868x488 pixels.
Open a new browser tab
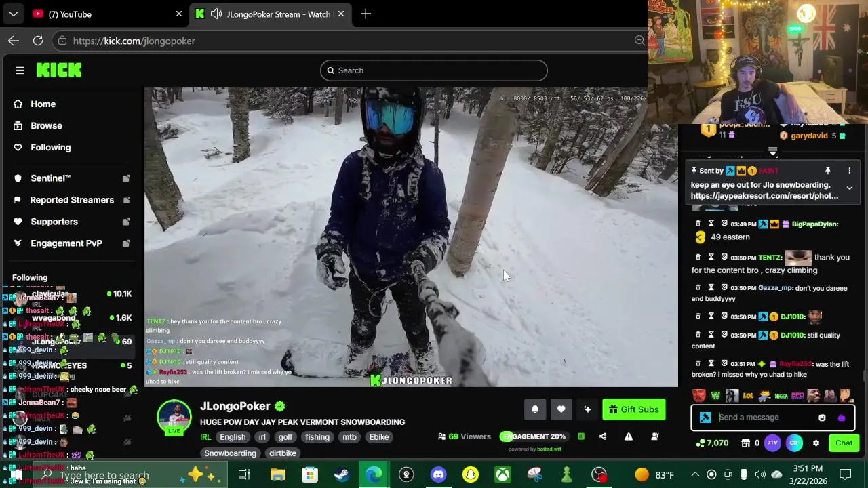366,14
